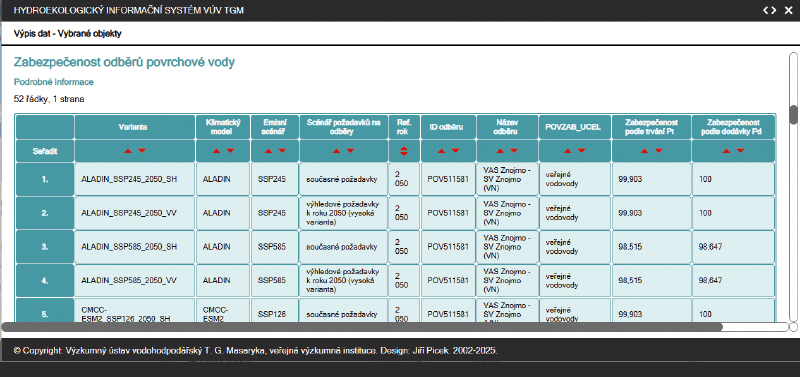Sort ID odběru column descending
Viewport: 800px width, 377px height.
455,151
